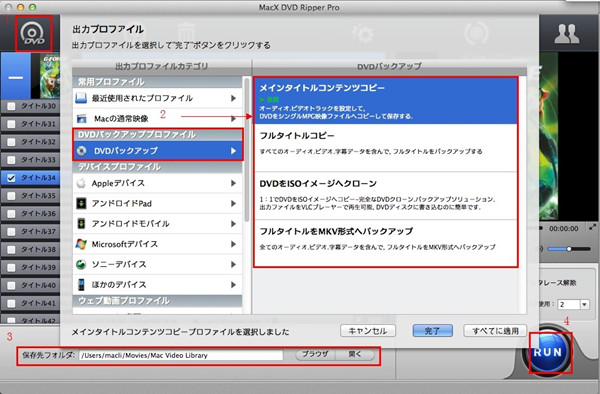The image size is (600, 394).
Task: Expand 最近使用されたプロファイル arrow
Action: pyautogui.click(x=233, y=98)
